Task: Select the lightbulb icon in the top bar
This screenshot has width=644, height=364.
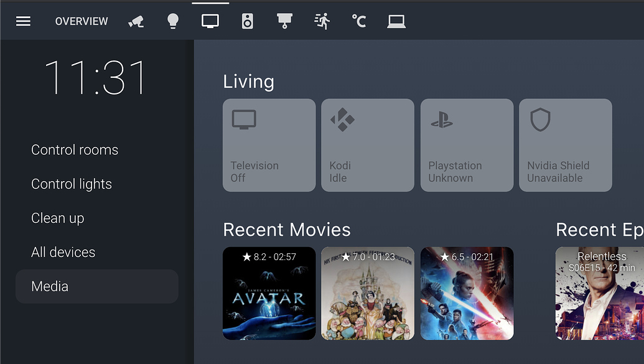Action: 173,21
